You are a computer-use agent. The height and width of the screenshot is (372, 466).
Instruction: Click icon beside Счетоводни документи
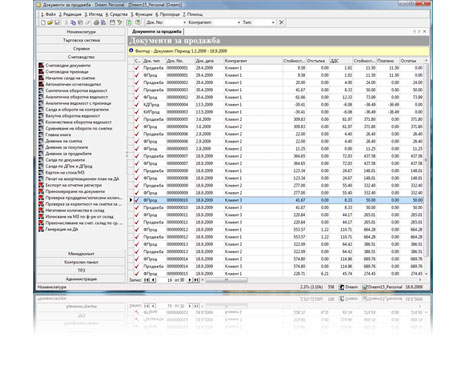point(41,65)
